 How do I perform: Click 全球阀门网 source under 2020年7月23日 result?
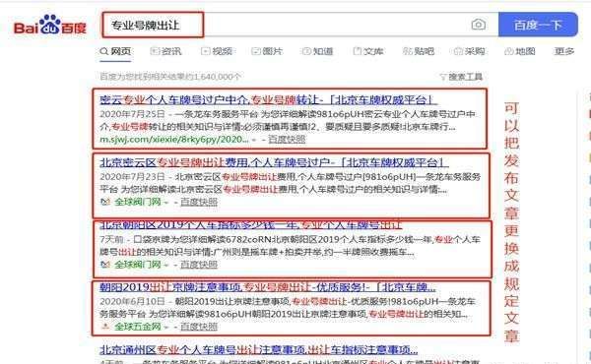(138, 202)
